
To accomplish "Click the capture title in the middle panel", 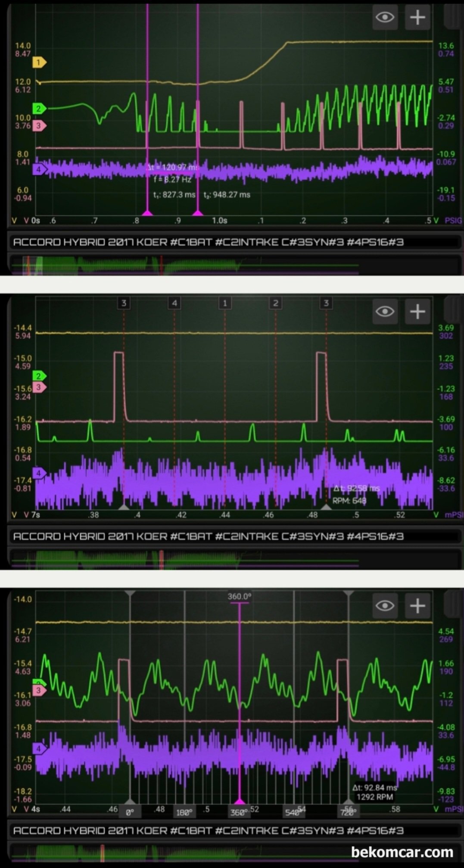I will point(209,537).
